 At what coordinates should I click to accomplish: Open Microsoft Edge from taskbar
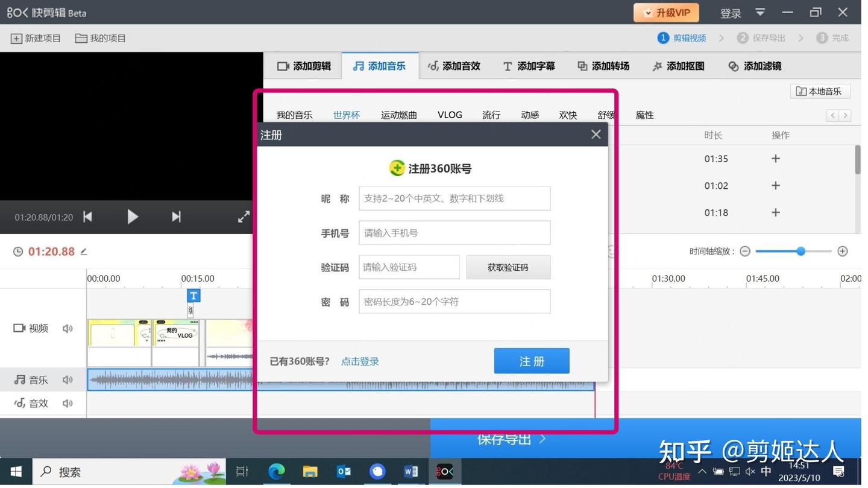[276, 472]
